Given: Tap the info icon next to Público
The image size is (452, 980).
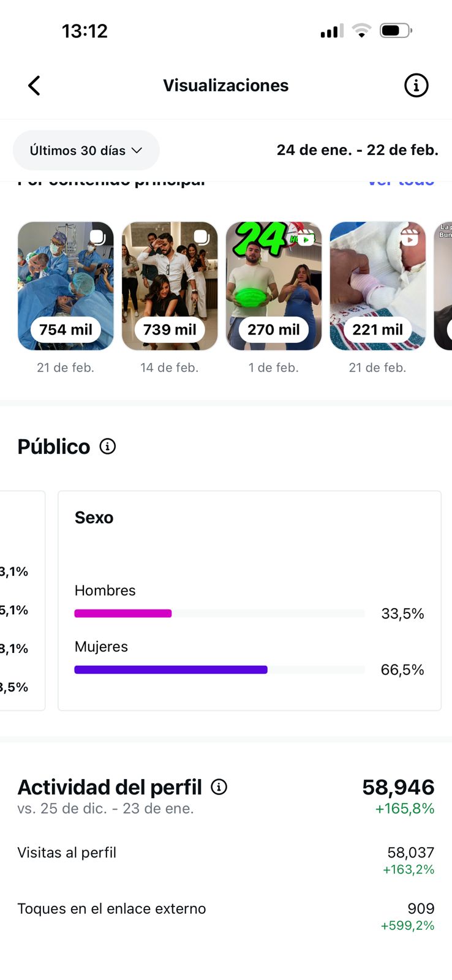Looking at the screenshot, I should tap(108, 447).
